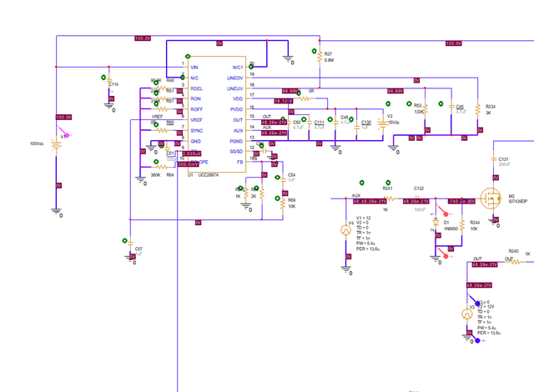This screenshot has height=392, width=534.
Task: Click the 100.0V label above V1 battery
Action: 63,117
